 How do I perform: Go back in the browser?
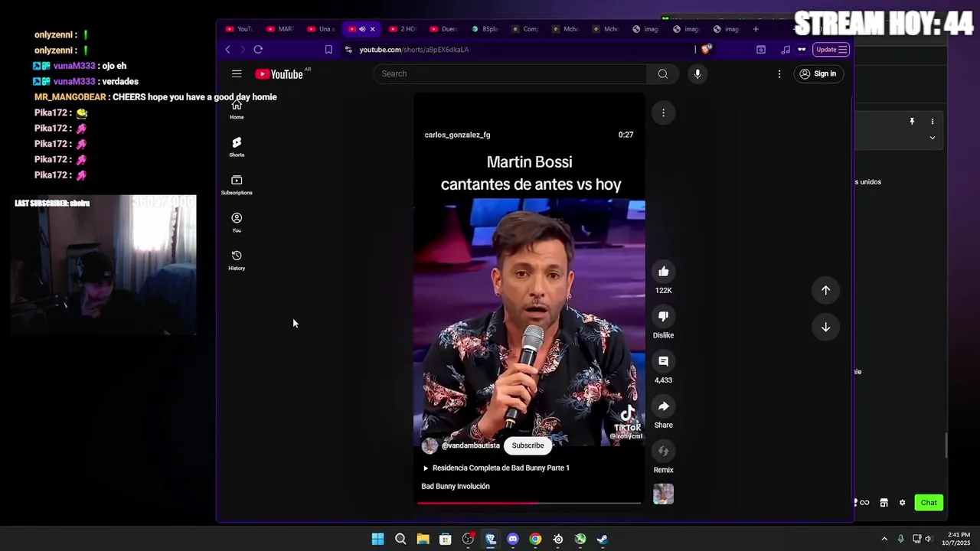pyautogui.click(x=227, y=50)
